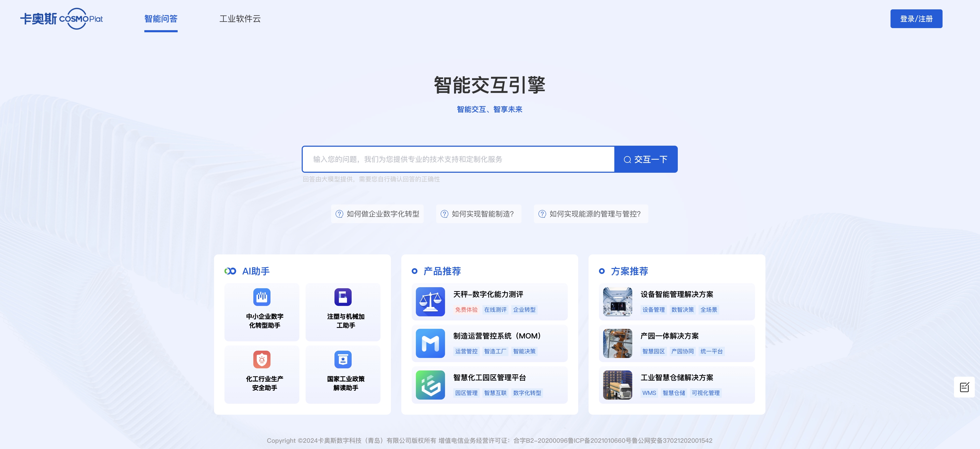Switch to the 工业软件云 tab
The image size is (980, 449).
coord(240,19)
